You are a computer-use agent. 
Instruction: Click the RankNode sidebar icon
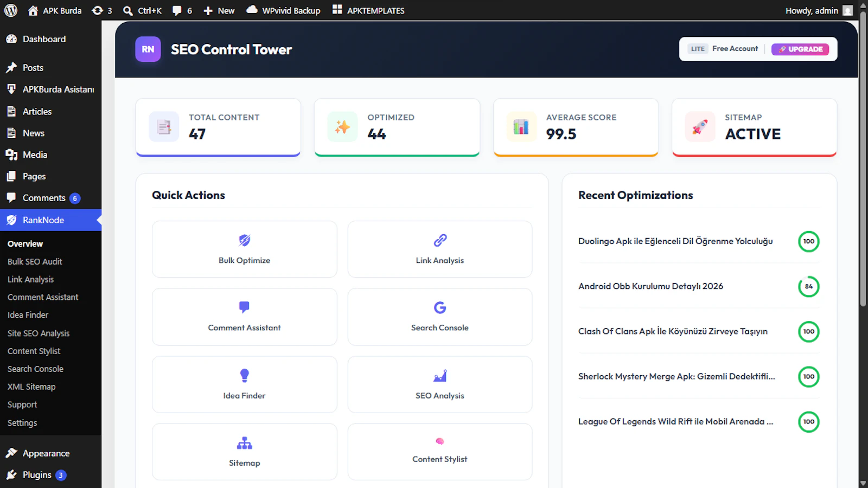pyautogui.click(x=11, y=220)
